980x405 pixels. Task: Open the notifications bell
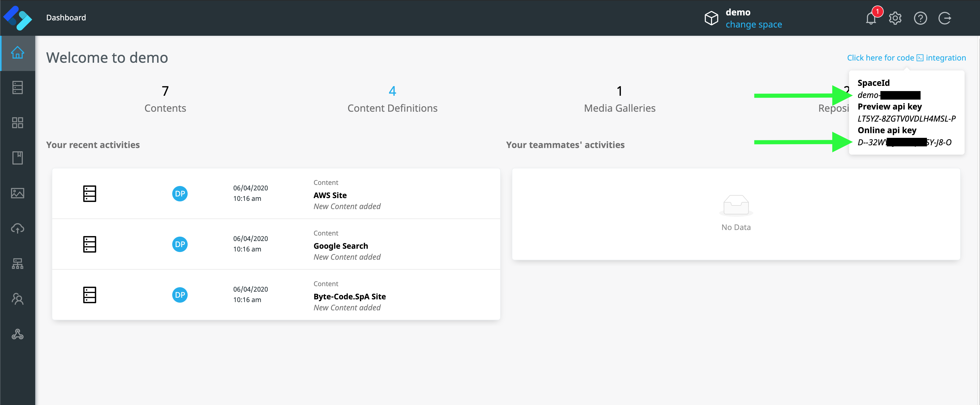871,18
